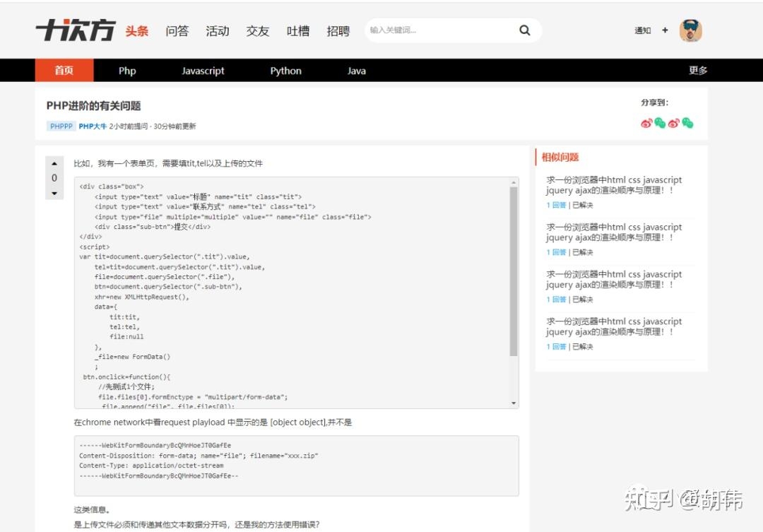Click the plus icon next to 通知
The width and height of the screenshot is (763, 532).
pyautogui.click(x=664, y=31)
